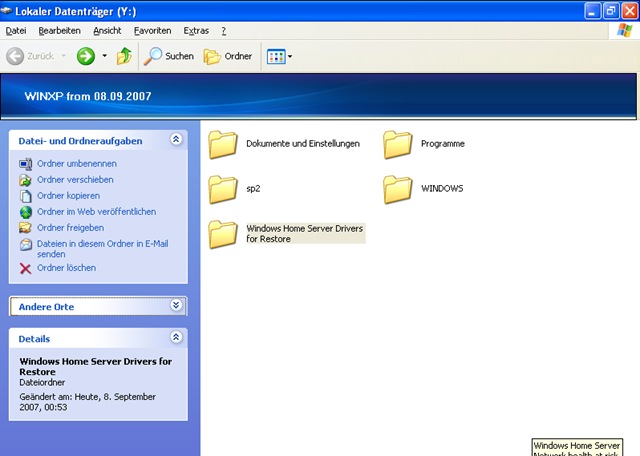The image size is (640, 456).
Task: Click the Andere Orte header text
Action: [46, 307]
